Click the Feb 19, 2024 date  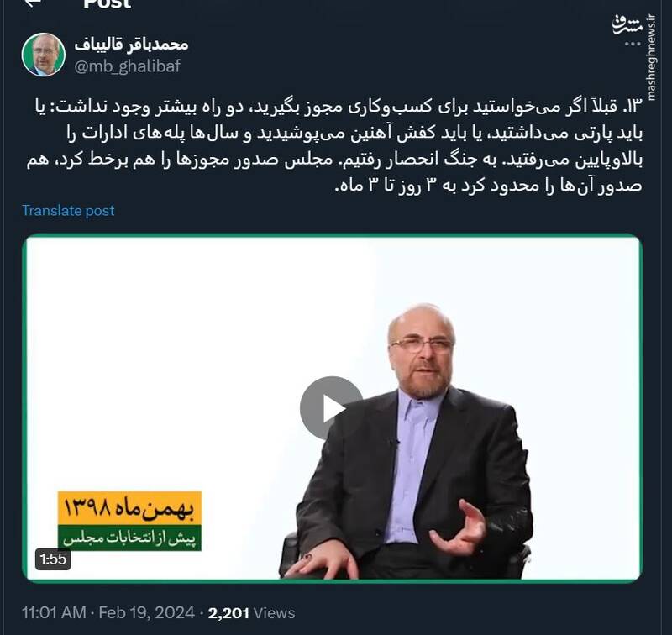(x=146, y=612)
